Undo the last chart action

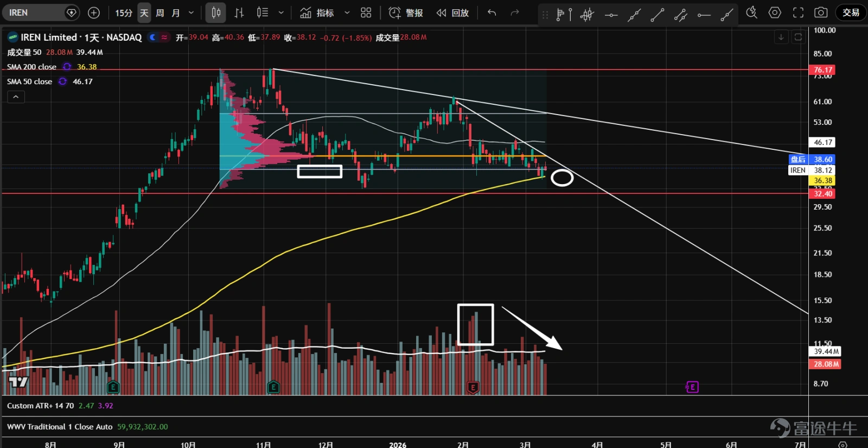click(492, 12)
